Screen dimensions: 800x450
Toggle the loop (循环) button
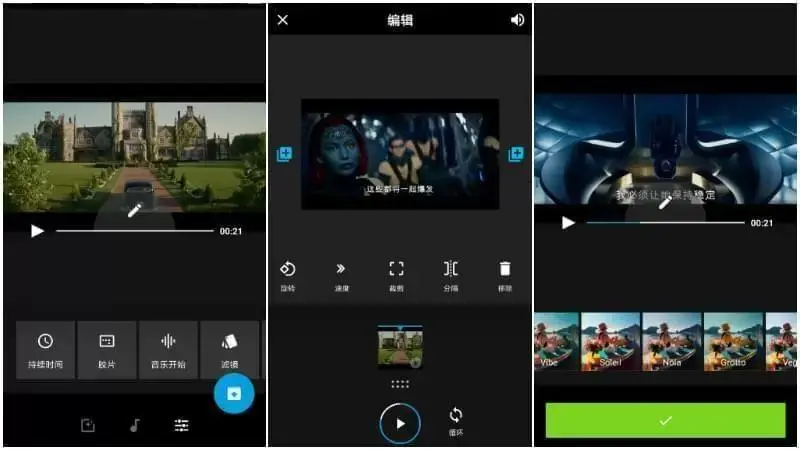click(x=456, y=421)
